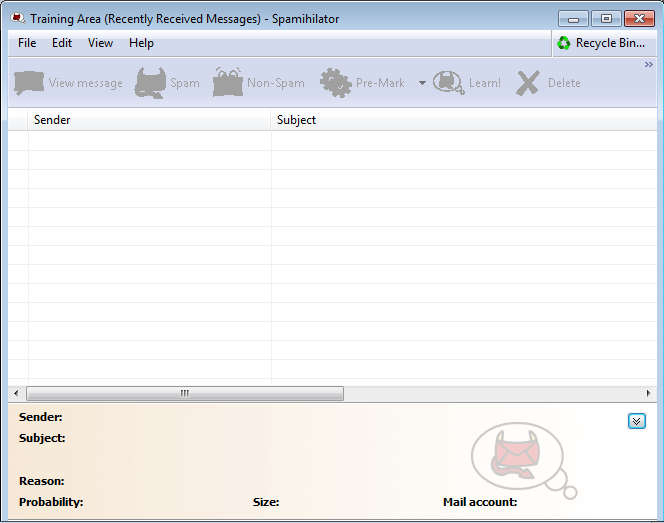Viewport: 664px width, 523px height.
Task: Close the Training Area window
Action: (x=639, y=19)
